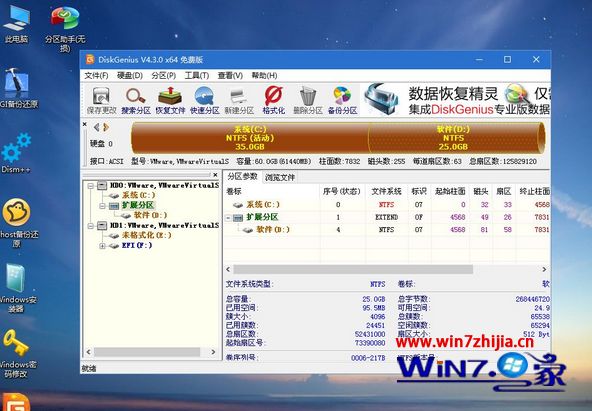Click the 起始柱面 column header
This screenshot has height=411, width=592.
pos(450,191)
